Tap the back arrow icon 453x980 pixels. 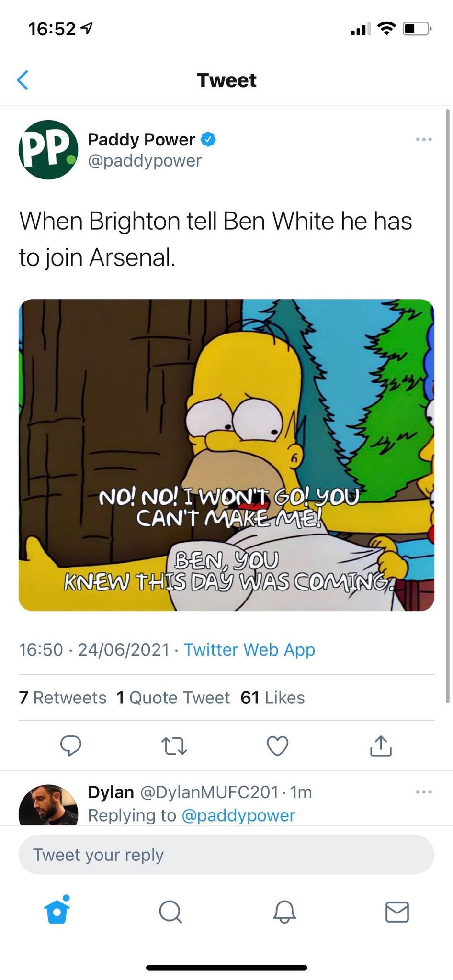click(23, 80)
